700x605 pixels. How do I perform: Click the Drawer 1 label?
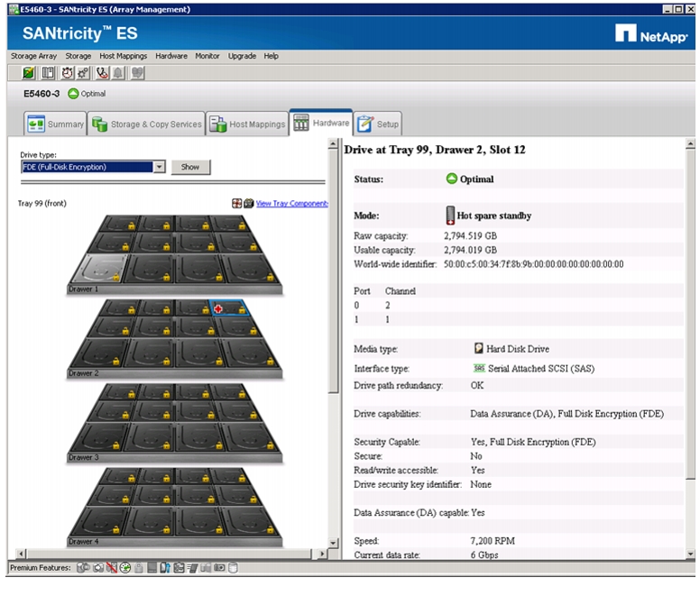tap(83, 289)
